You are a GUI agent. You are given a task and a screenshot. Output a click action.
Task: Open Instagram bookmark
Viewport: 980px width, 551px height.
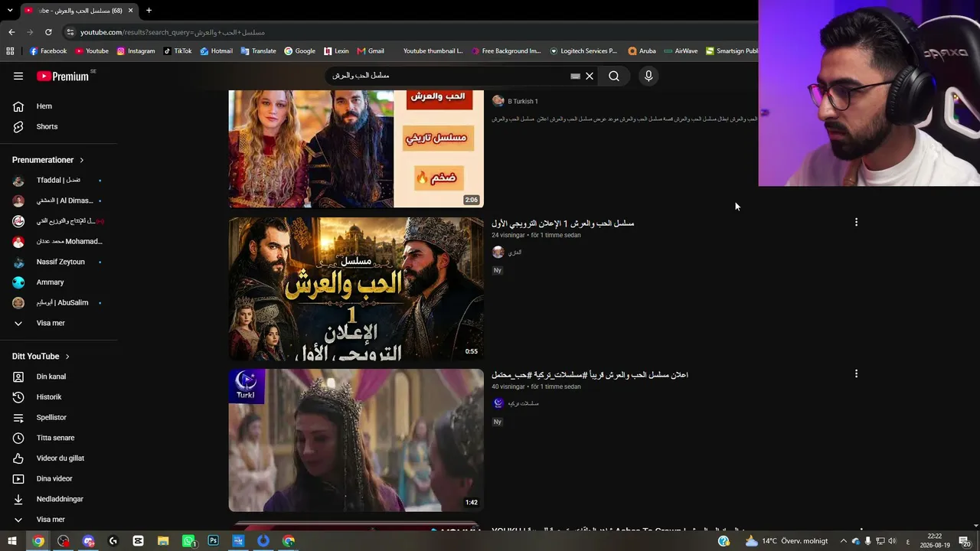(136, 51)
